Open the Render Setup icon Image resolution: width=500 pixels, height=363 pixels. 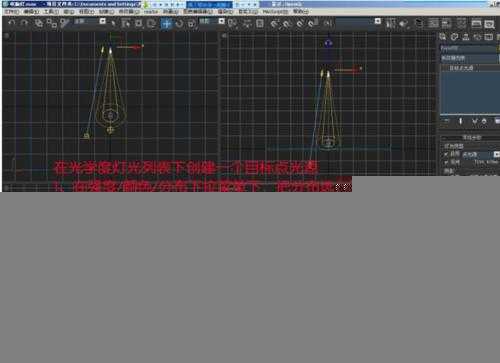476,23
